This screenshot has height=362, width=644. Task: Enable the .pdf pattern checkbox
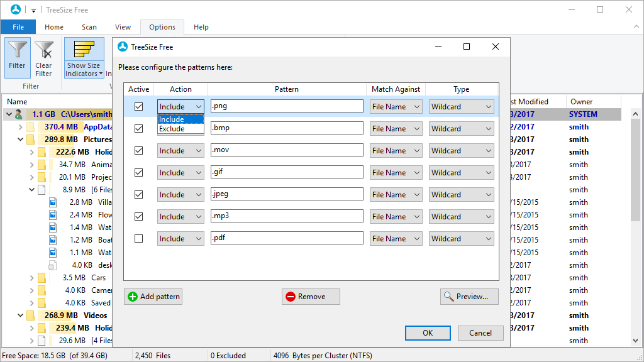[x=138, y=238]
